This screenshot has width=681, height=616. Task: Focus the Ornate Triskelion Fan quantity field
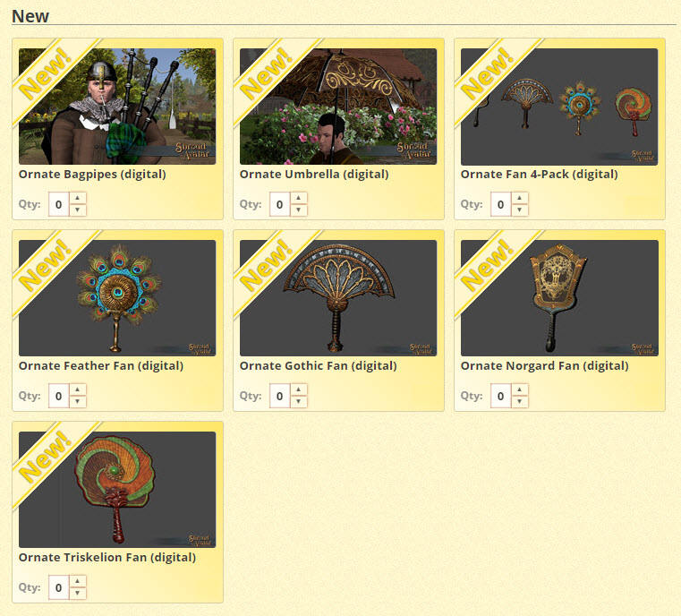(59, 587)
